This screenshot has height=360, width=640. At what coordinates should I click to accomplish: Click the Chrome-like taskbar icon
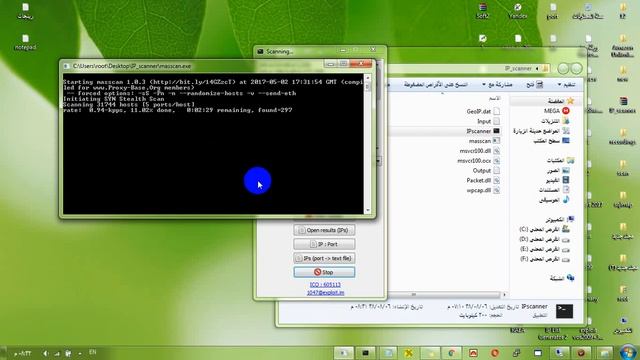[451, 353]
